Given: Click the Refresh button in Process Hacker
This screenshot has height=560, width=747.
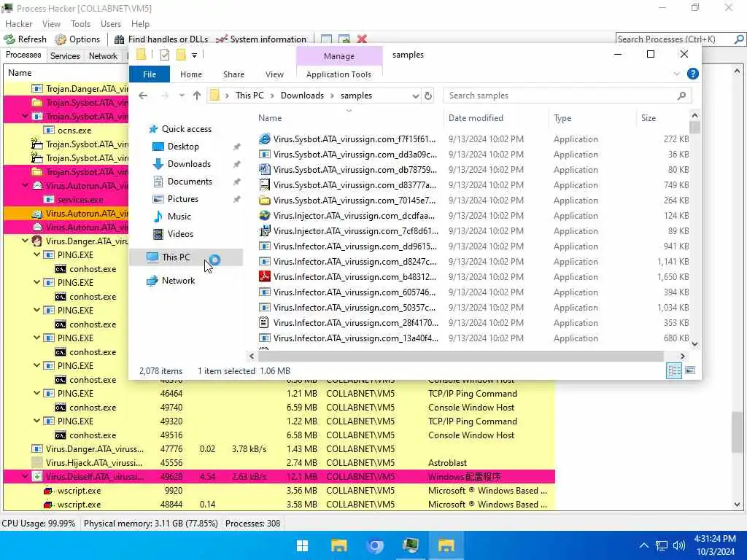Looking at the screenshot, I should (26, 39).
